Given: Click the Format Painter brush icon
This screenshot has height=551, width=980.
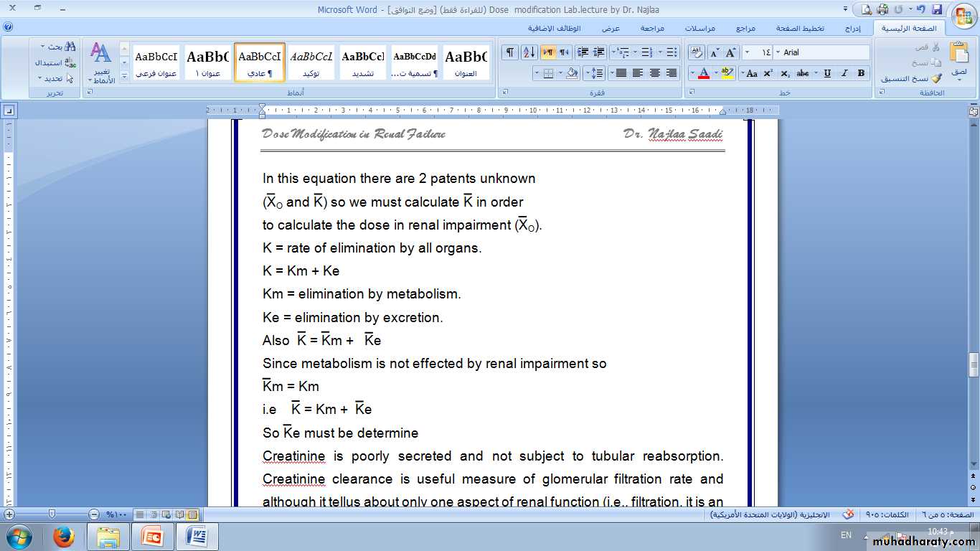Looking at the screenshot, I should 936,79.
